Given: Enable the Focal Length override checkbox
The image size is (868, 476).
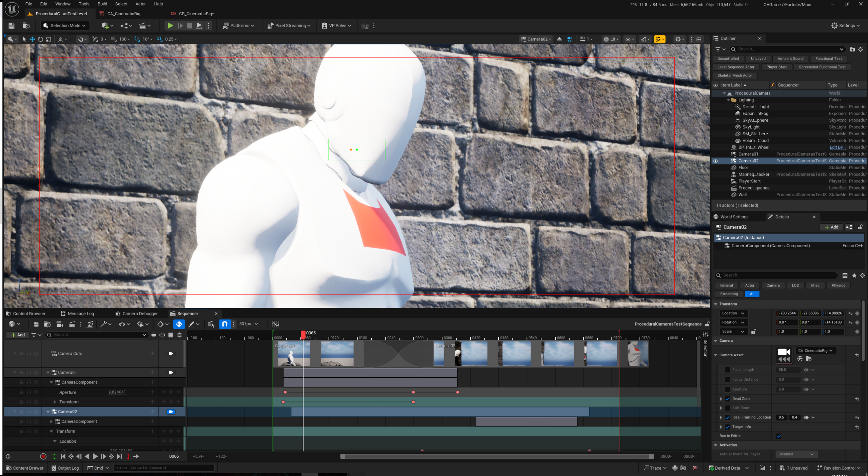Looking at the screenshot, I should [727, 370].
